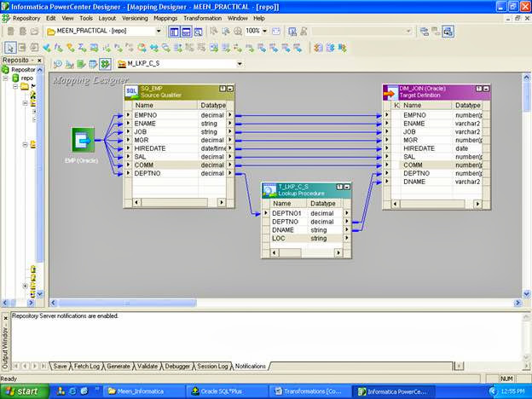Screen dimensions: 532x399
Task: Click the EMP (Oracle) source definition icon
Action: (84, 140)
